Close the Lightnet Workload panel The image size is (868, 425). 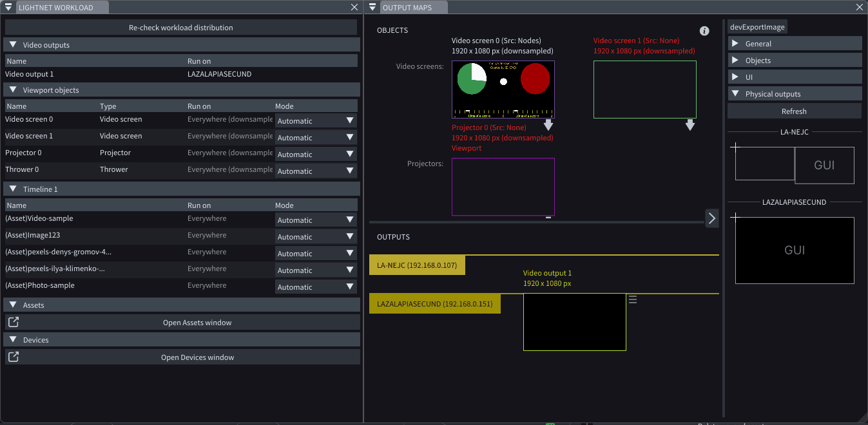(x=354, y=7)
